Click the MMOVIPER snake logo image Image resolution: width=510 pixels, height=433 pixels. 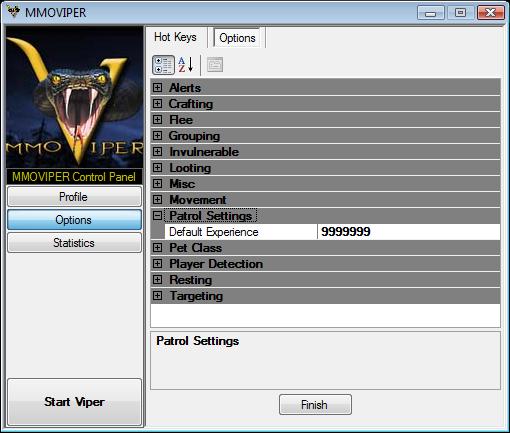pos(75,97)
